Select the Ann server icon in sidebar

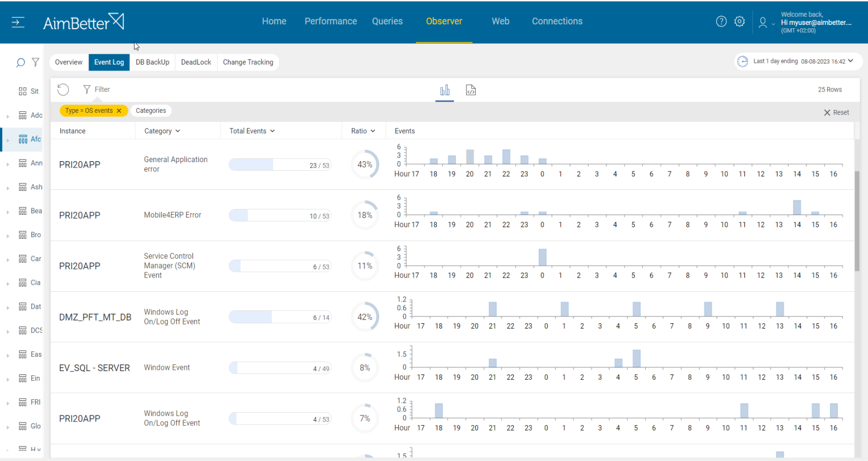click(x=22, y=163)
